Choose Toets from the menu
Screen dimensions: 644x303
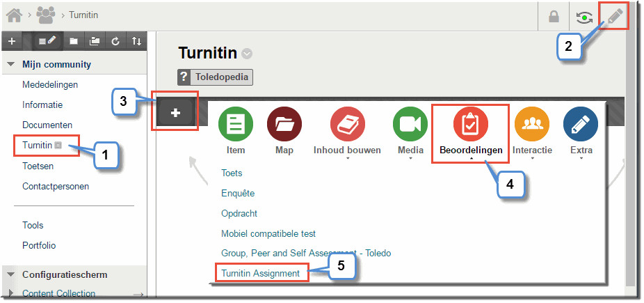232,173
